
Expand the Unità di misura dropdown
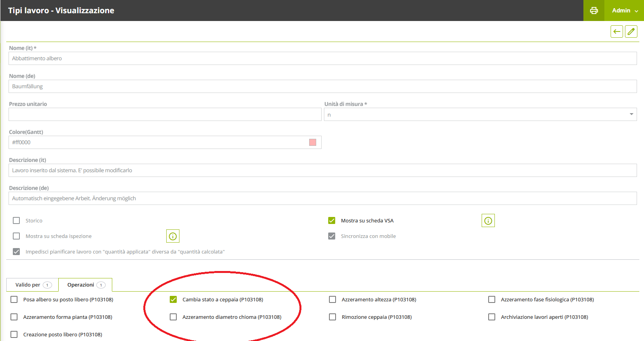(x=631, y=114)
